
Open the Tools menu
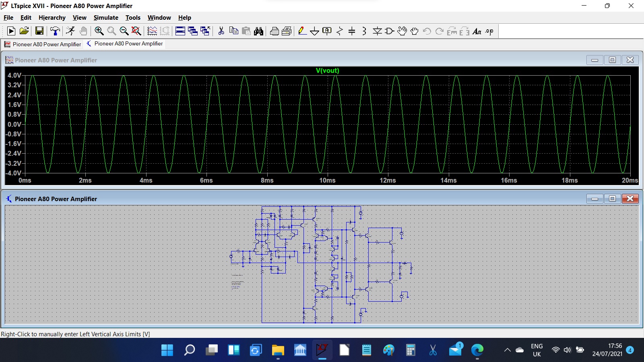pyautogui.click(x=133, y=18)
